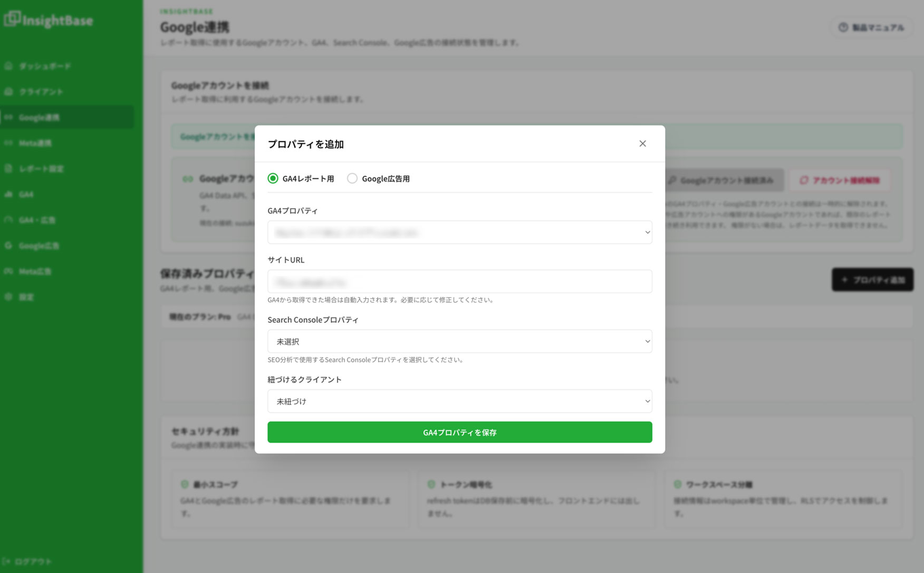The width and height of the screenshot is (924, 573).
Task: Click the トークン暗号化 check icon
Action: [x=431, y=484]
